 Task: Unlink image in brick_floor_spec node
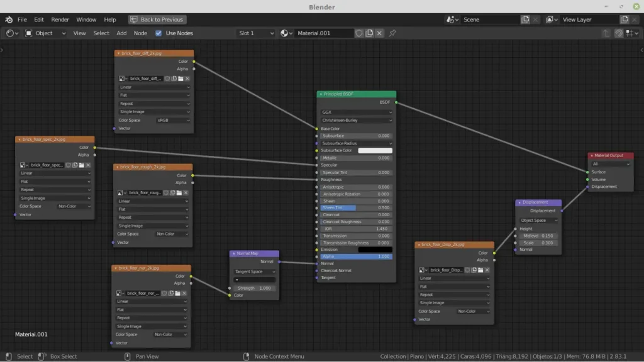(88, 165)
